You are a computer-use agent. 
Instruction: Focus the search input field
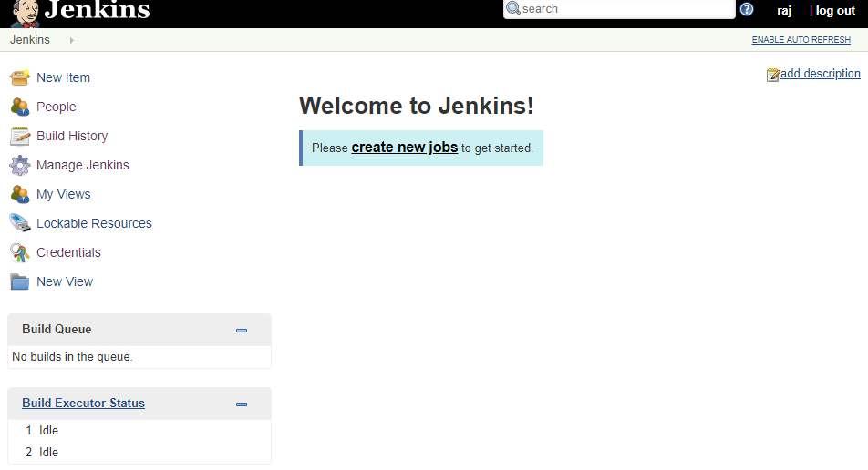(x=619, y=9)
